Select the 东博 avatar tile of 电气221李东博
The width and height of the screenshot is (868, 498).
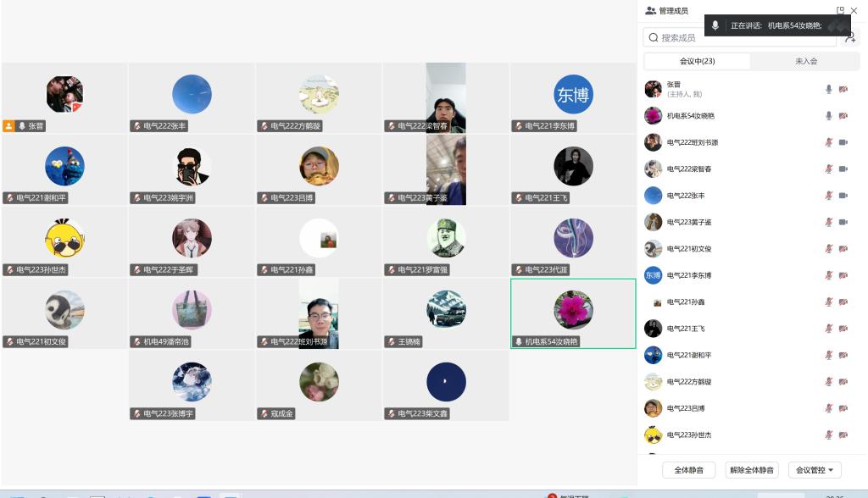573,97
